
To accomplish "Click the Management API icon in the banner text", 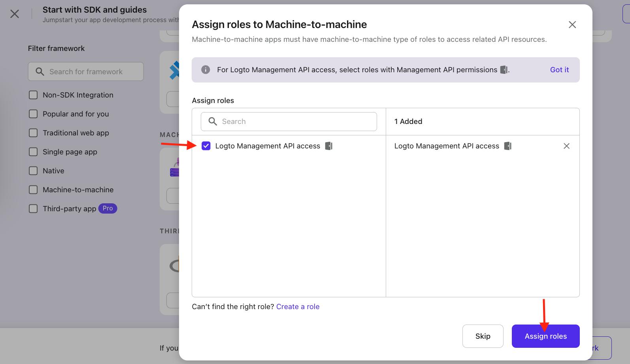I will point(504,70).
